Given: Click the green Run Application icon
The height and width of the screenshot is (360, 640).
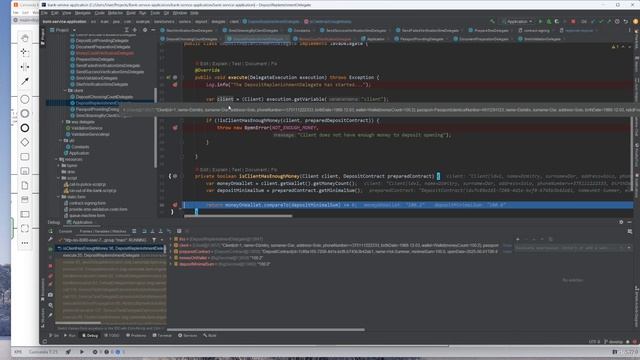Looking at the screenshot, I should click(540, 21).
